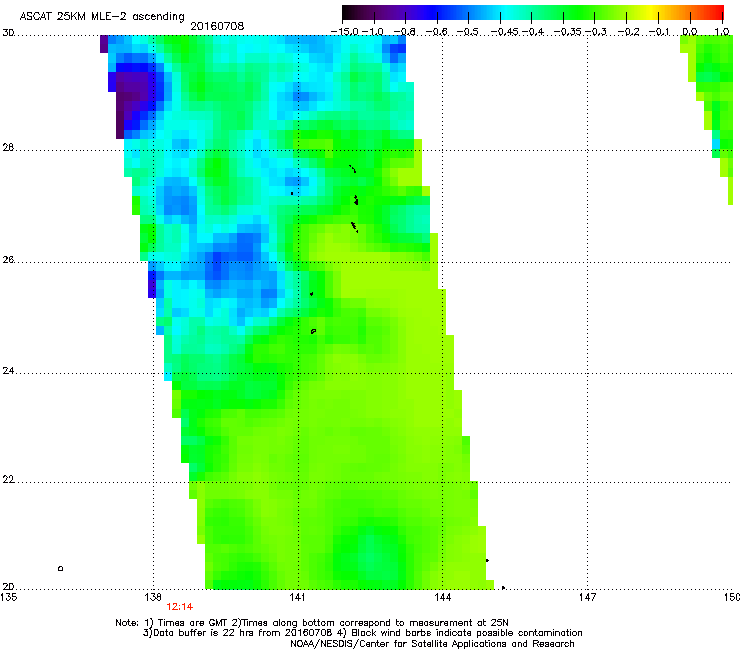The image size is (740, 650).
Task: Click latitude label 22
Action: (x=8, y=479)
